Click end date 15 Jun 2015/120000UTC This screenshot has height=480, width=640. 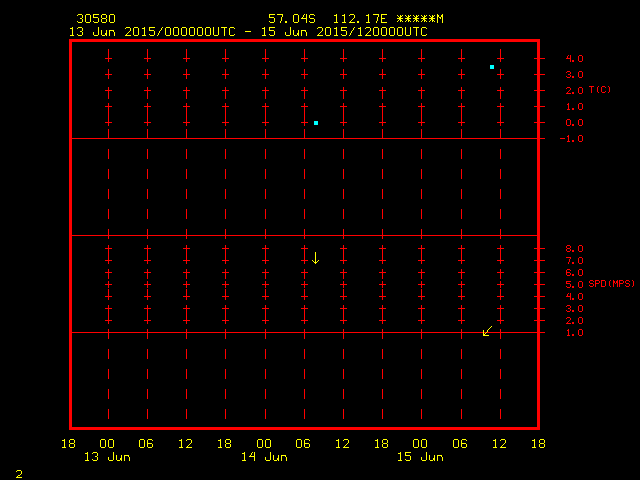[344, 32]
